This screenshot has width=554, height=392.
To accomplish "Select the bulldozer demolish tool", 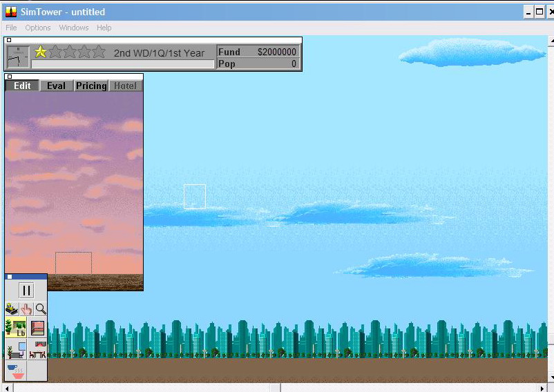I will (12, 309).
